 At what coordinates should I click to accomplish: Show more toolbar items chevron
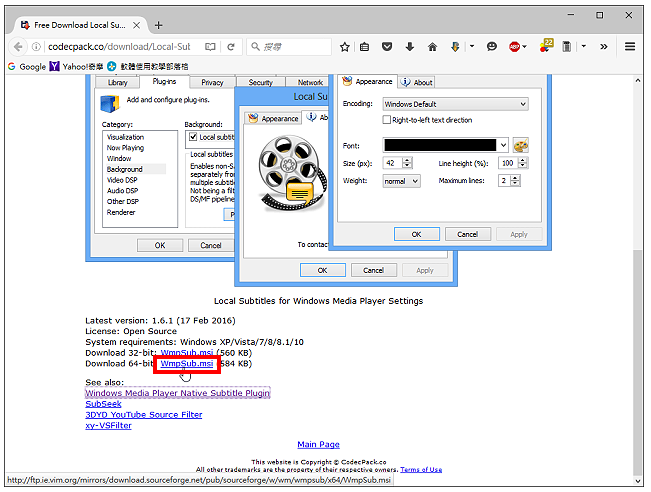604,47
